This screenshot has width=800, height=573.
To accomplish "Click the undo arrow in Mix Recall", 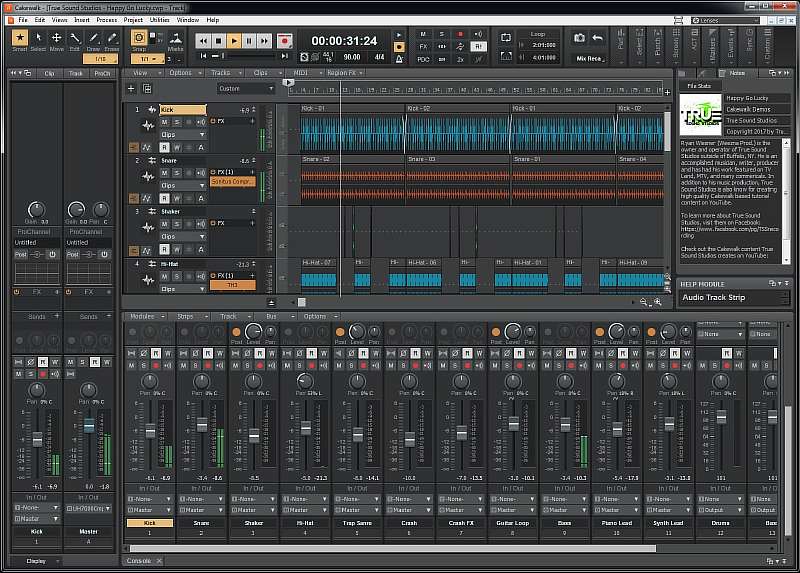I will [597, 38].
